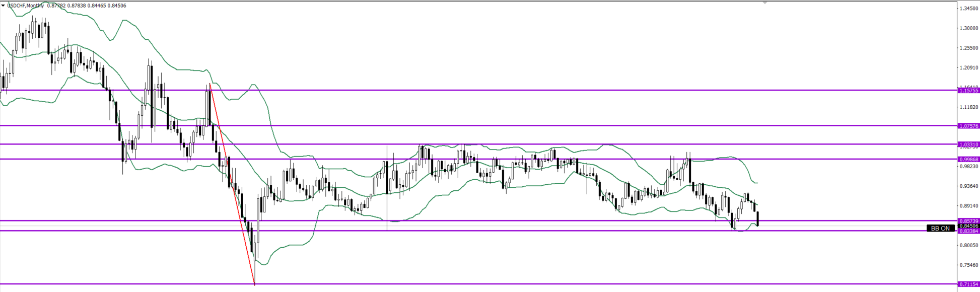Viewport: 980px width, 292px height.
Task: Click the 1.03310 purple level label
Action: tap(969, 144)
